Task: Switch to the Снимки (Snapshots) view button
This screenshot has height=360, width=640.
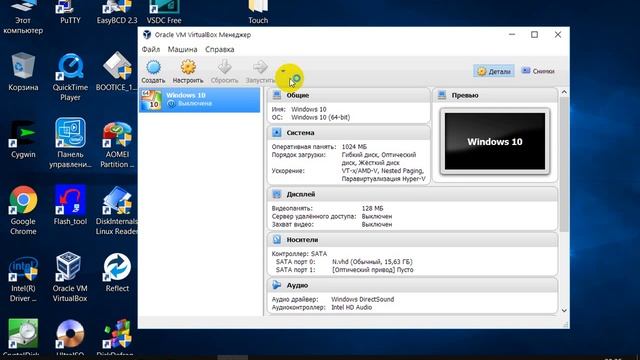Action: coord(538,71)
